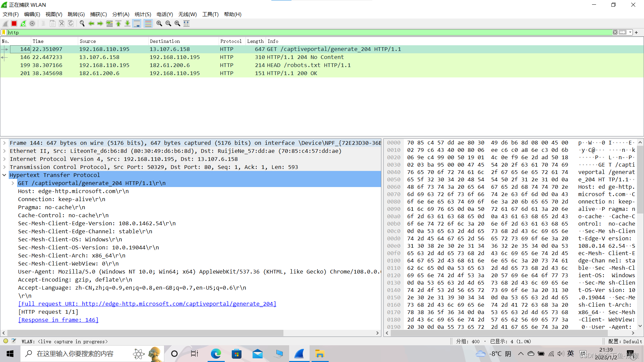644x362 pixels.
Task: Open the Windows Start menu
Action: coord(10,354)
